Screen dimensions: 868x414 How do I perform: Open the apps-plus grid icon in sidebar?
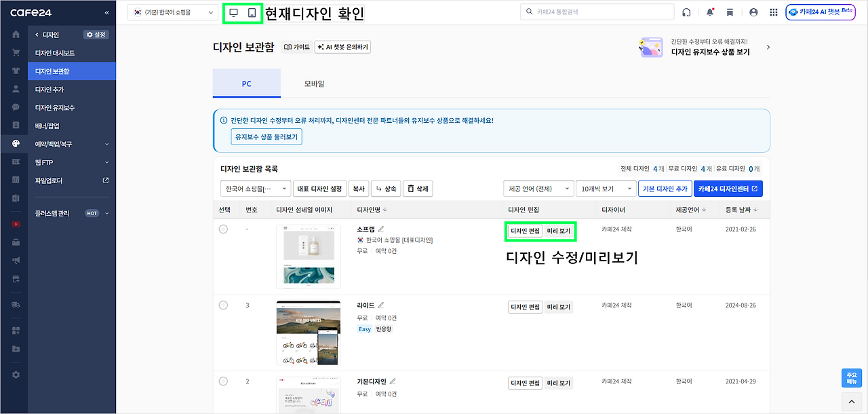(16, 331)
